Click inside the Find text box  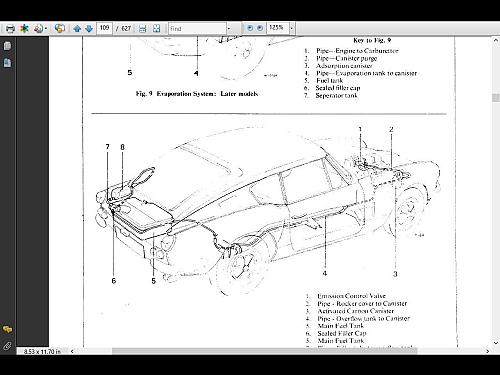coord(197,29)
